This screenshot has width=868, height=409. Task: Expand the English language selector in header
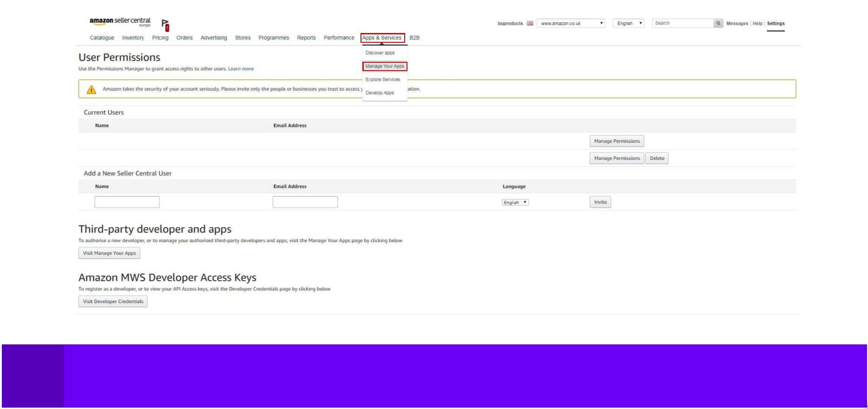point(628,23)
